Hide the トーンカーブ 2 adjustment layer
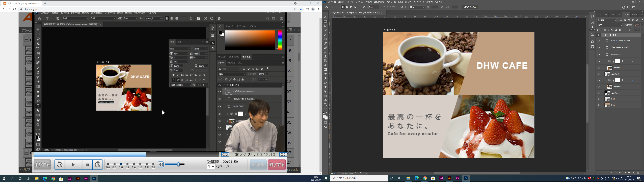The image size is (644, 182). tap(599, 61)
